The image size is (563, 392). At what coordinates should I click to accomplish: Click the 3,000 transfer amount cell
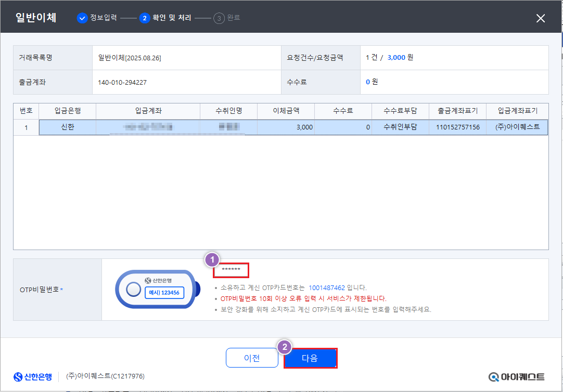[286, 127]
